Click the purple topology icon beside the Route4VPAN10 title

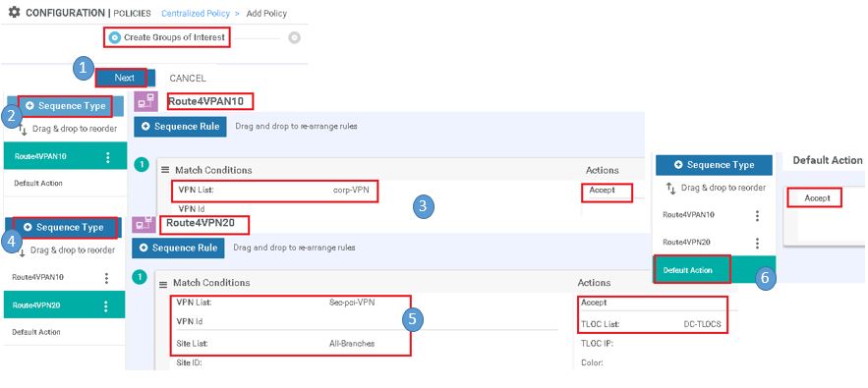coord(145,102)
